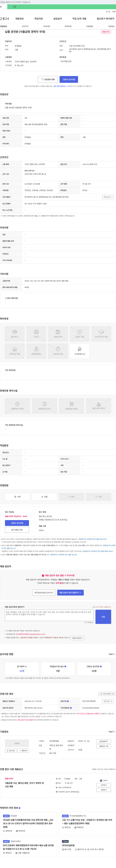This screenshot has height=868, width=116.
Task: Click the 통근버스 welfare icon
Action: tap(15, 334)
